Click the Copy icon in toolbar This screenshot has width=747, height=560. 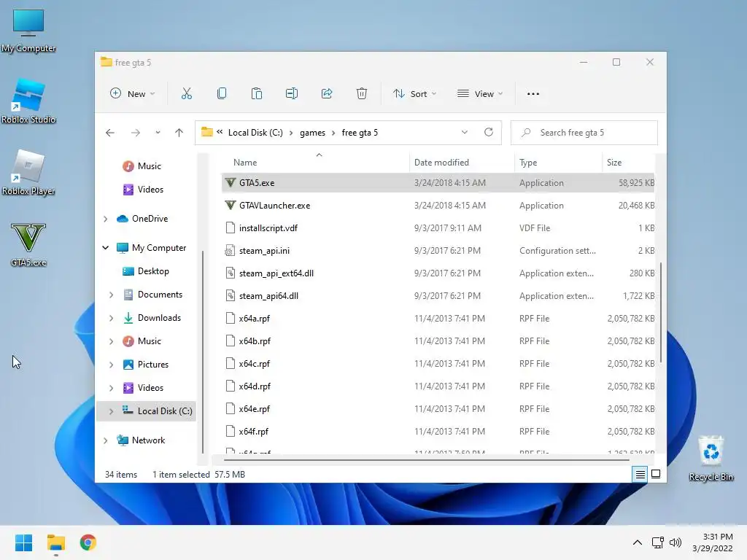[x=222, y=94]
